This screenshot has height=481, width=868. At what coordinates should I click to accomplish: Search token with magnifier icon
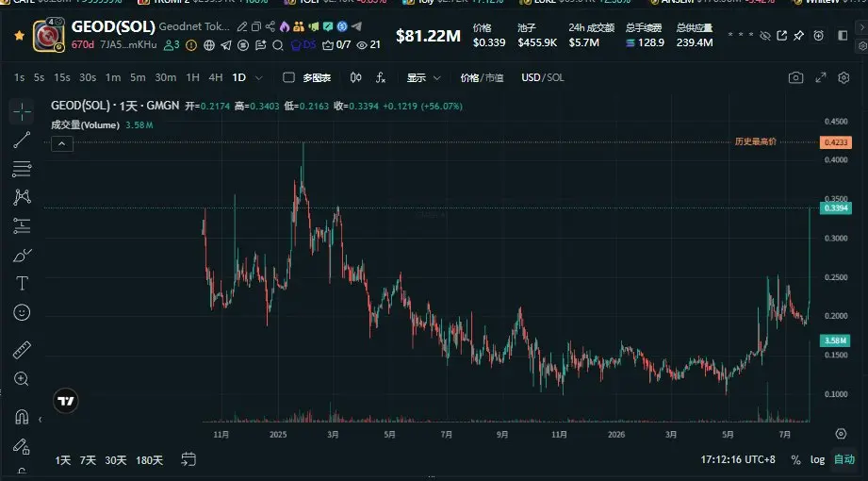pyautogui.click(x=278, y=45)
